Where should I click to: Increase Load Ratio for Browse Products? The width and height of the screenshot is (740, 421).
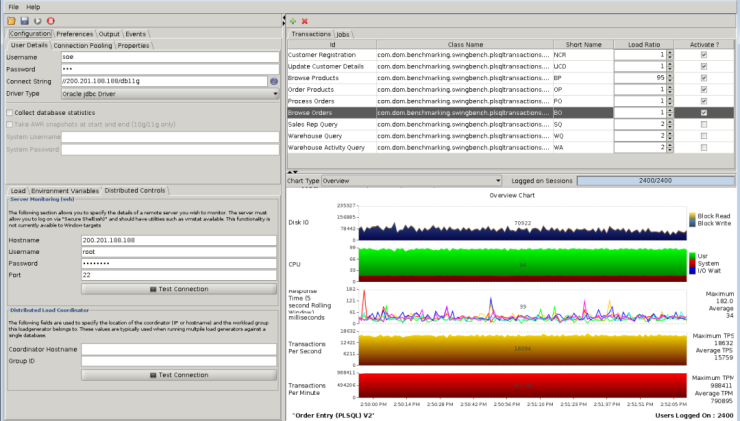click(670, 75)
